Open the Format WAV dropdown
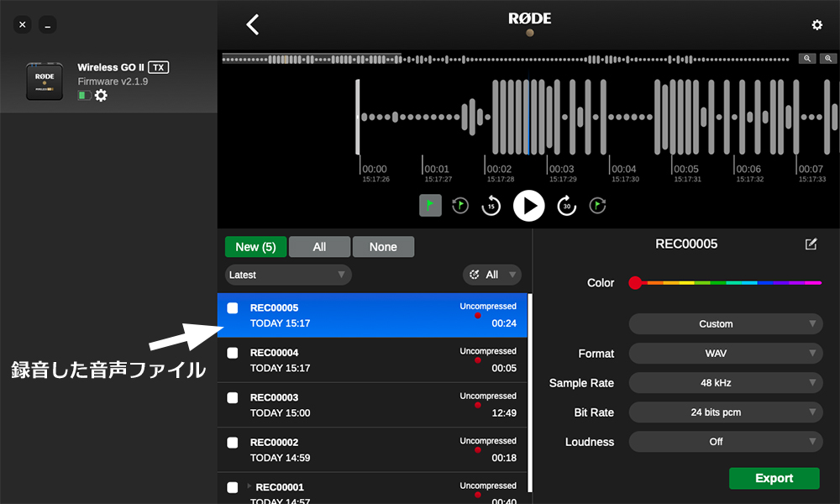840x504 pixels. [726, 354]
